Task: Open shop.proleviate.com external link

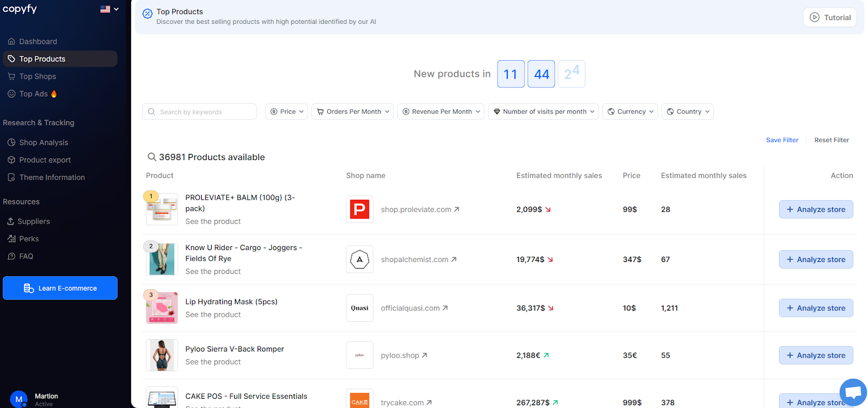Action: (420, 209)
